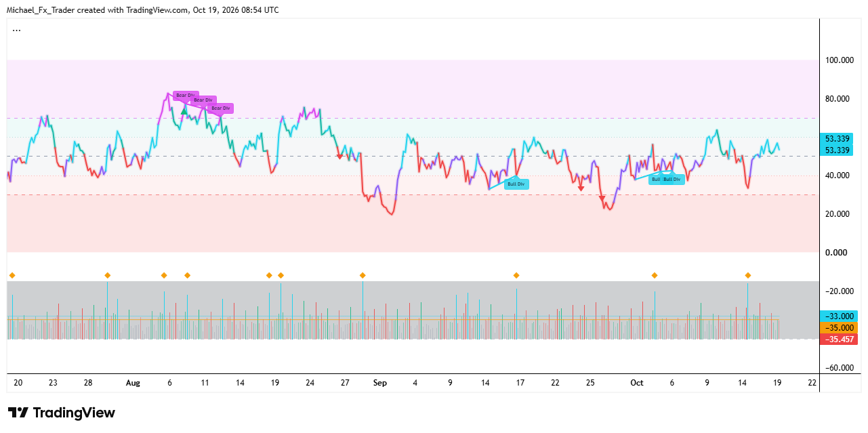This screenshot has height=433, width=868.
Task: Click the 17 date label on time axis
Action: pyautogui.click(x=520, y=383)
